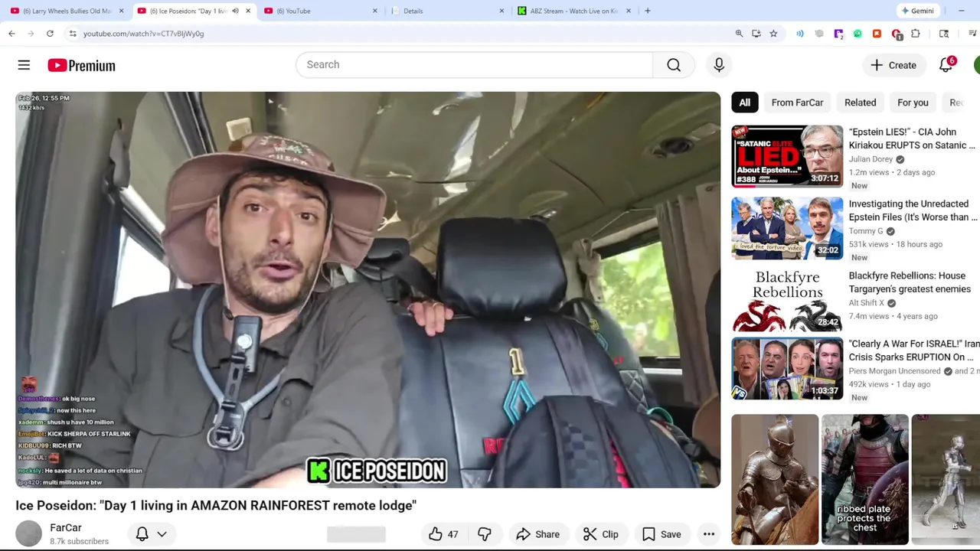This screenshot has width=980, height=551.
Task: Open 'ribbed plate protects the chest' Short
Action: (x=865, y=480)
